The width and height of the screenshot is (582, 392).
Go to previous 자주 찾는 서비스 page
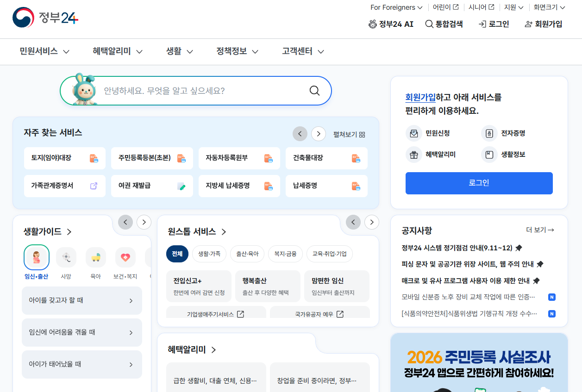pos(300,134)
